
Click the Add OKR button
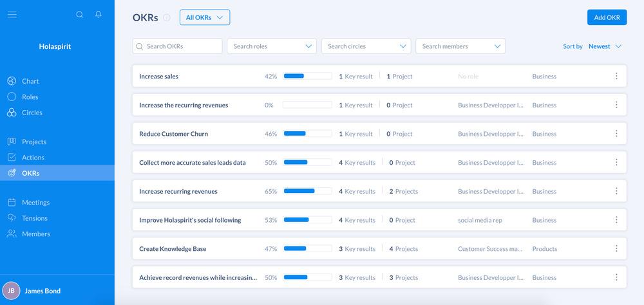607,17
